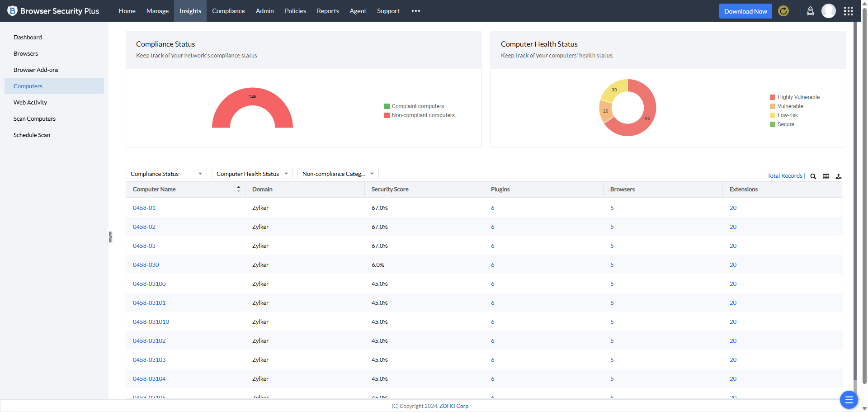Open the column chooser grid icon
Screen dimensions: 868x412
[826, 176]
